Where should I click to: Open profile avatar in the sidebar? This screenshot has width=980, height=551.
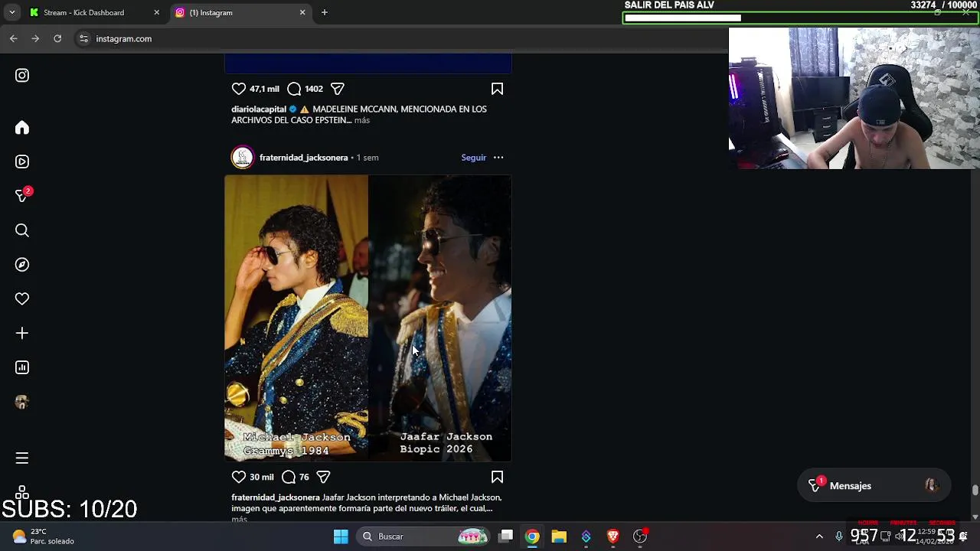click(x=22, y=402)
